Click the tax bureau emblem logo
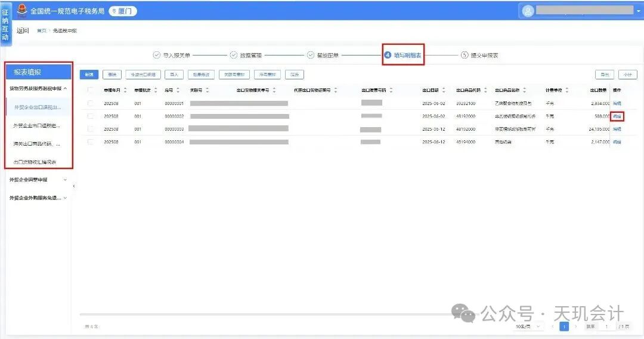Image resolution: width=644 pixels, height=339 pixels. coord(22,10)
